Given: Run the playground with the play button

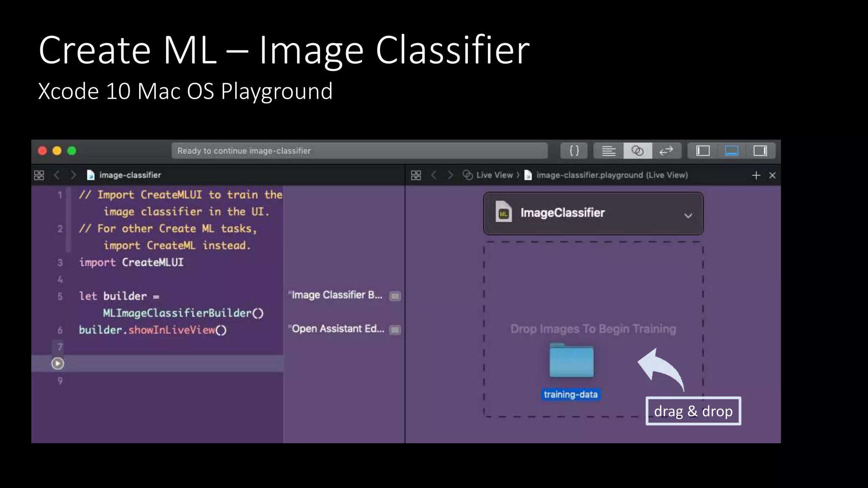Looking at the screenshot, I should coord(58,363).
